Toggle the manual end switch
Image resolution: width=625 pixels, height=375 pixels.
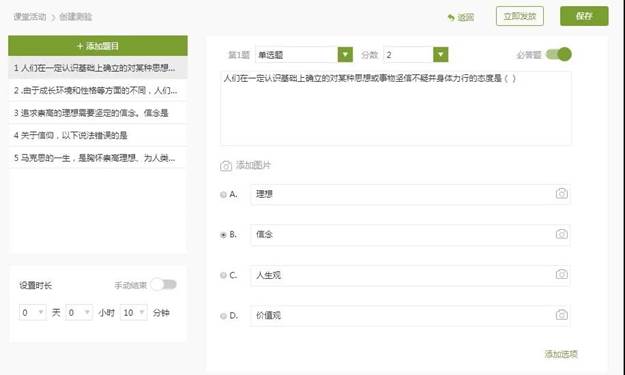coord(163,285)
